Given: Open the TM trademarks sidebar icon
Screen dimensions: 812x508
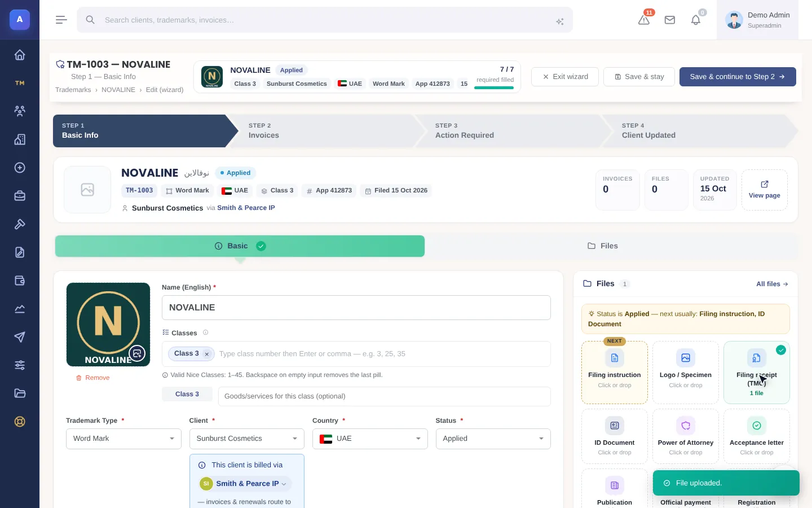Looking at the screenshot, I should coord(20,83).
